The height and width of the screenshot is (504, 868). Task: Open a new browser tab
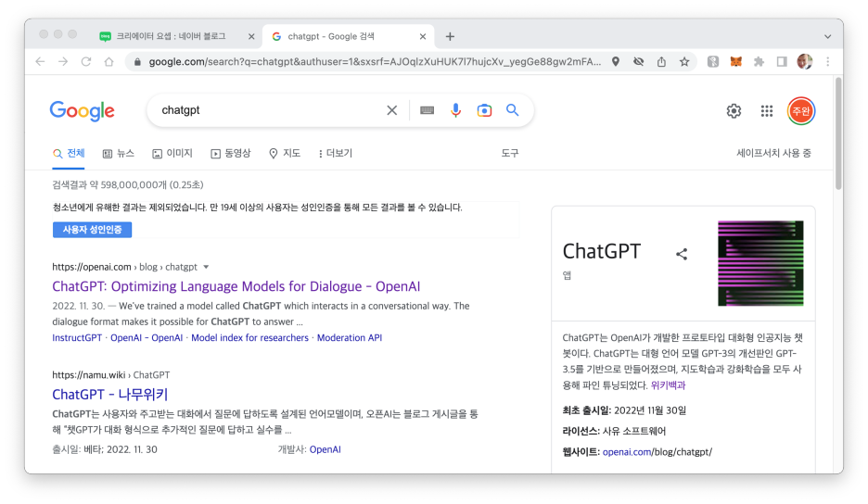pos(450,36)
